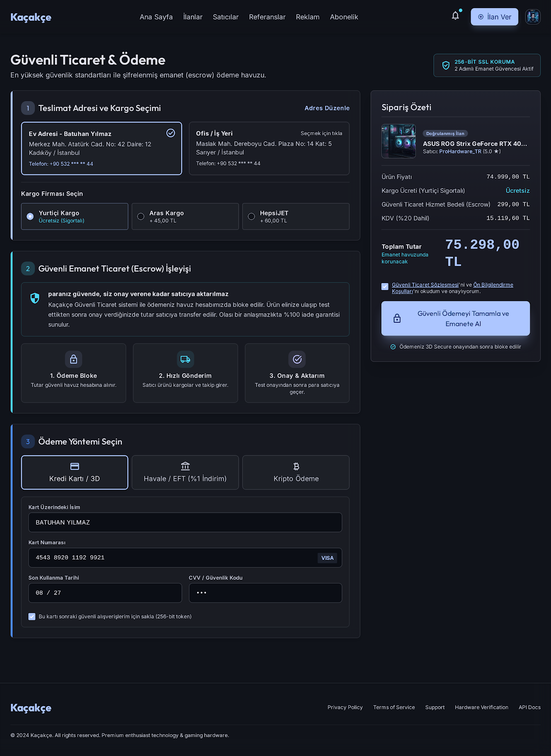
Task: Switch to the Kripto Ödeme payment tab
Action: coord(296,472)
